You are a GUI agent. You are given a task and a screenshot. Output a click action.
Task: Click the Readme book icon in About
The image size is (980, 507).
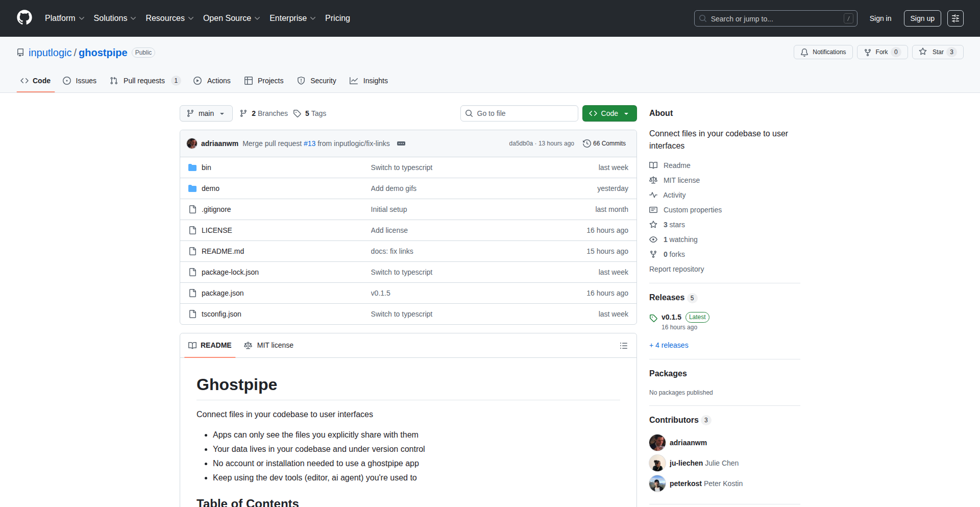pyautogui.click(x=653, y=165)
